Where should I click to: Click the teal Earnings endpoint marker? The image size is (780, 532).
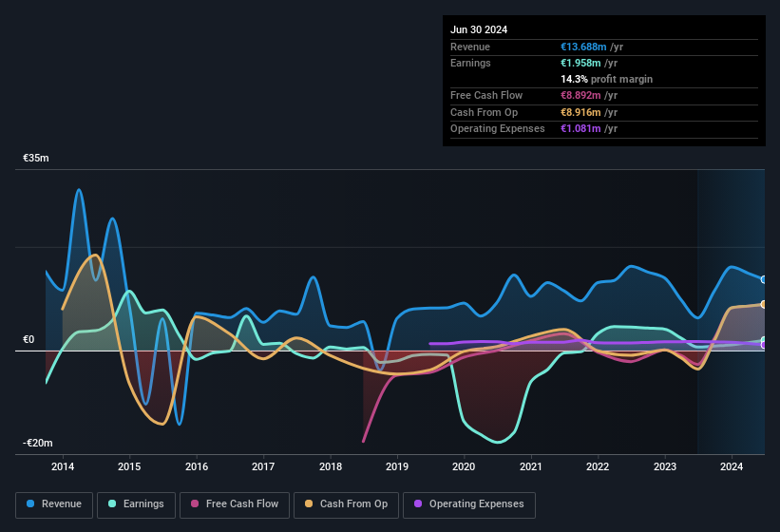(764, 341)
